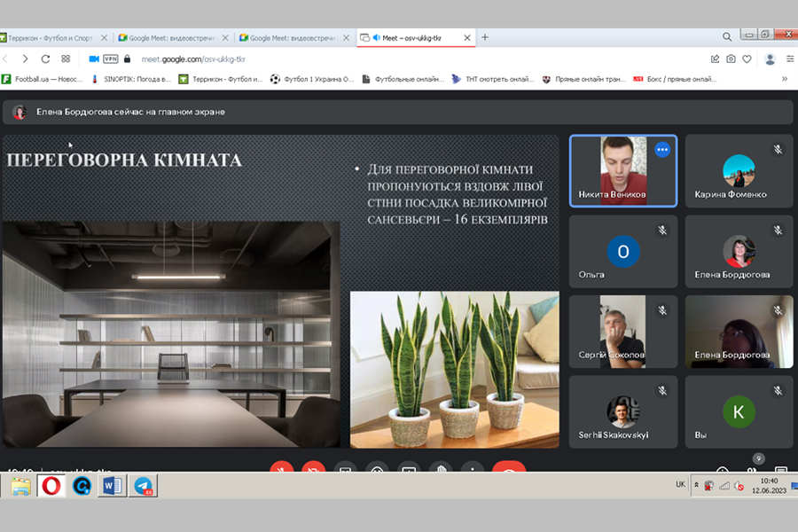Screen dimensions: 798x532
Task: Show hidden system tray icons
Action: pos(697,485)
